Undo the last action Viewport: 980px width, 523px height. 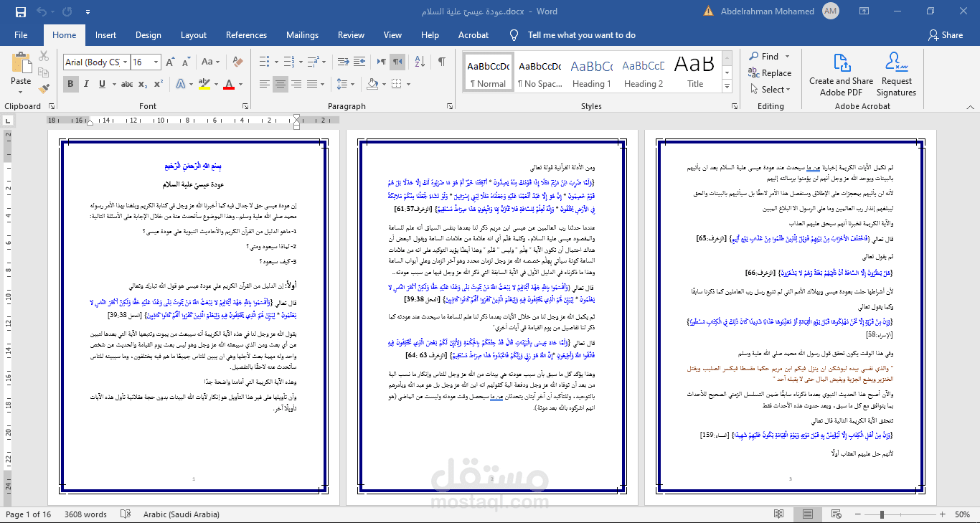(x=41, y=11)
